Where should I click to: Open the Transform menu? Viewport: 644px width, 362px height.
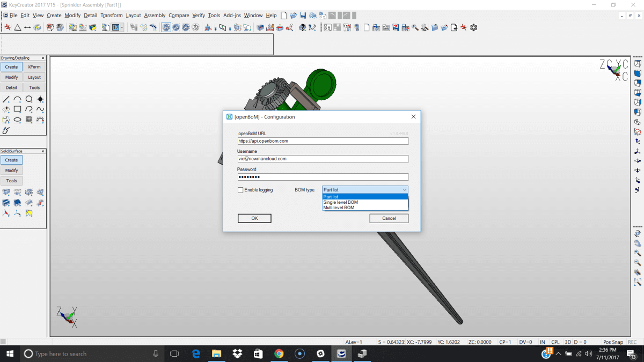point(112,16)
